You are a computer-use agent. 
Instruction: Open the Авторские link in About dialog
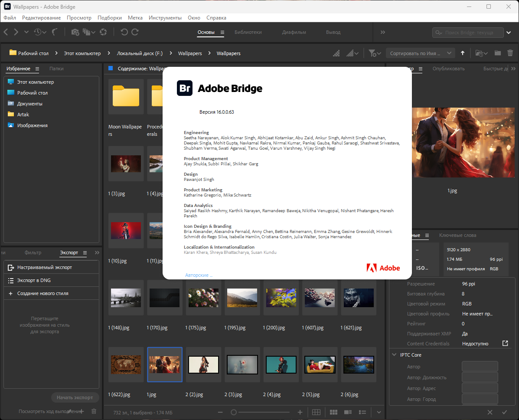point(199,275)
